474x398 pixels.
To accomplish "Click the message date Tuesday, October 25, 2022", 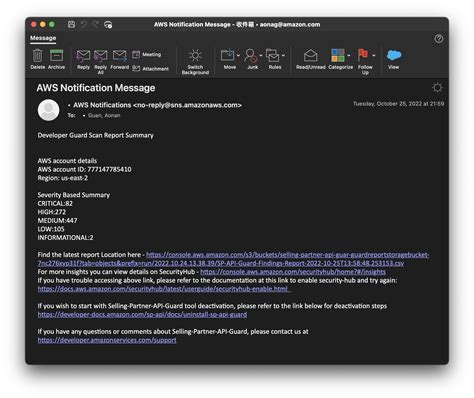I will (398, 104).
